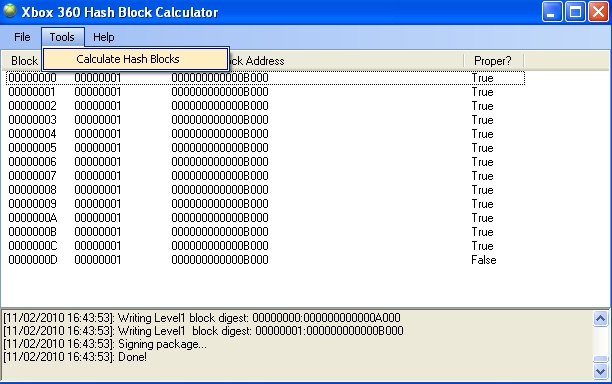The width and height of the screenshot is (612, 384).
Task: Minimize the Hash Block Calculator window
Action: 552,12
